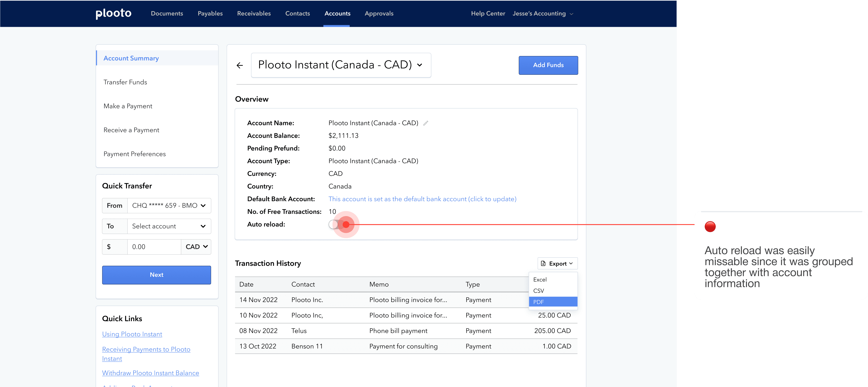The width and height of the screenshot is (868, 387).
Task: Update the default bank account link
Action: 422,199
